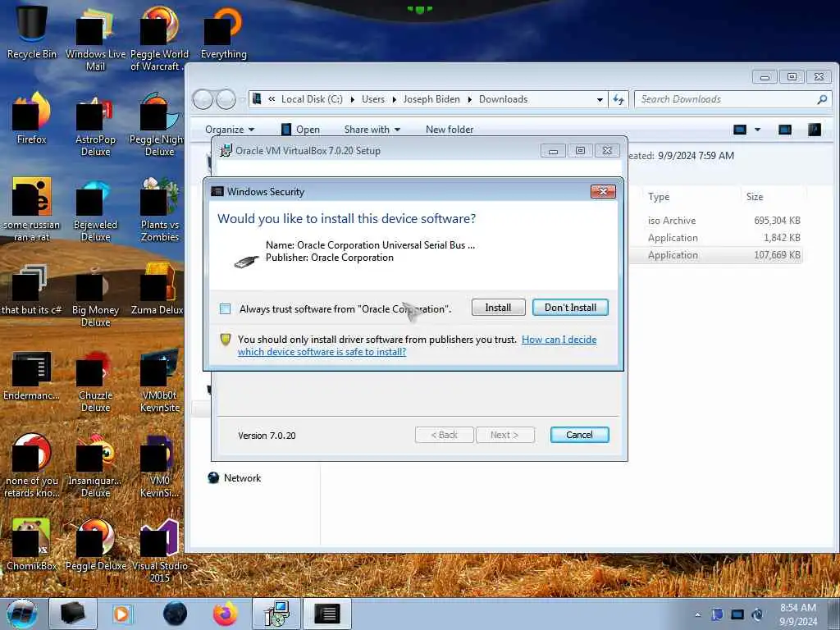Screen dimensions: 840x630
Task: Open the Recycle Bin desktop icon
Action: 31,32
